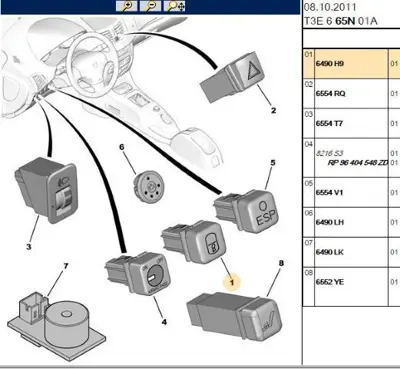Select callout number 2 near hazard switch
Screen dimensions: 400x369
tap(273, 110)
